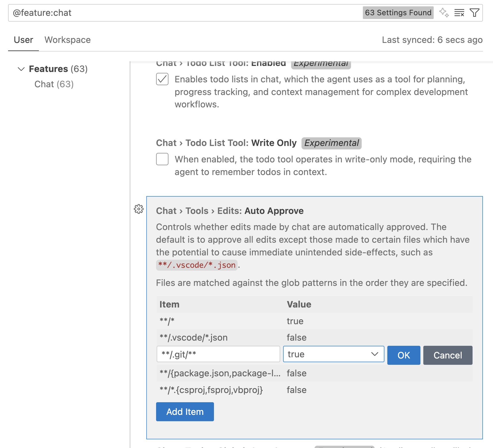Click the Last synced status text
Screen dimensions: 493x448
pos(432,40)
